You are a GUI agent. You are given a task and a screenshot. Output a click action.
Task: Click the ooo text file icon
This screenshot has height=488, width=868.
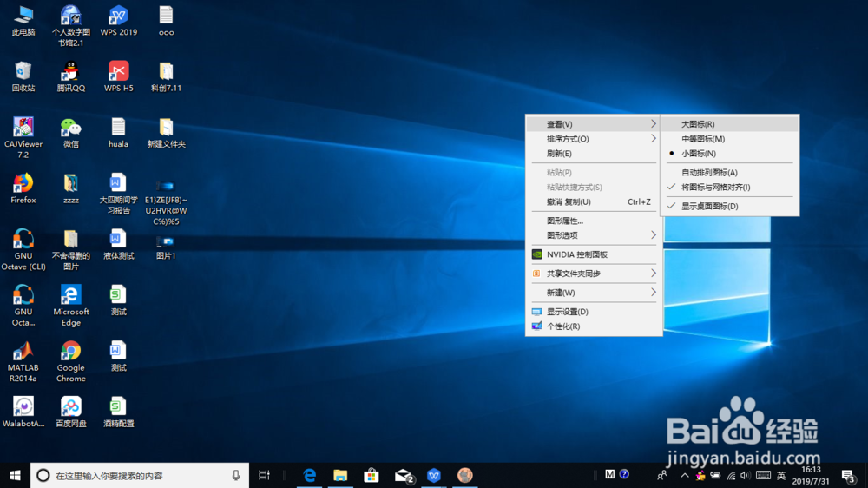coord(166,21)
